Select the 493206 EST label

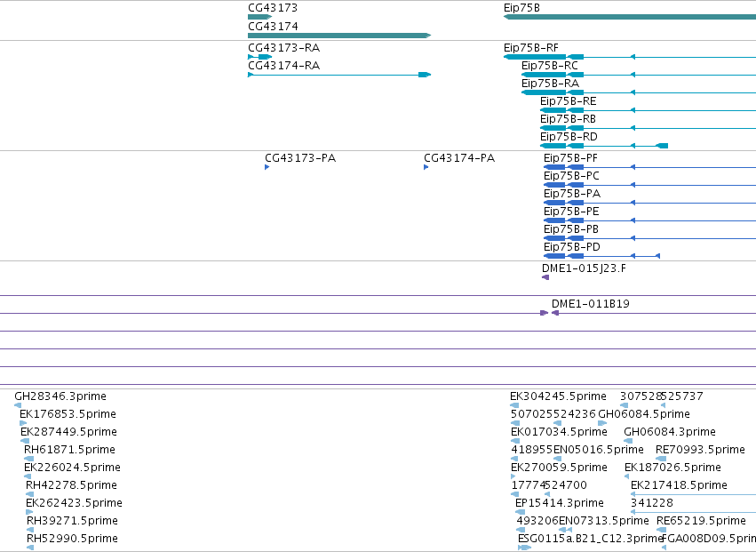[537, 521]
